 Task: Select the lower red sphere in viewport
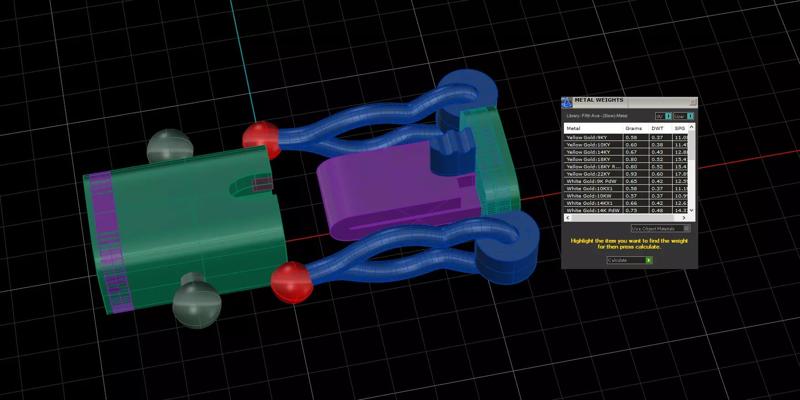click(291, 282)
